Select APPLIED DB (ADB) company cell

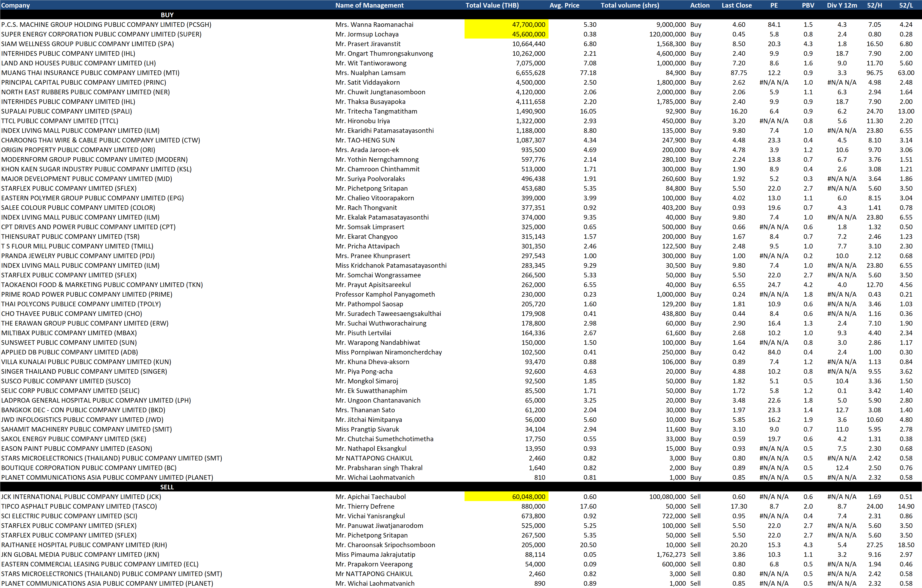(69, 352)
